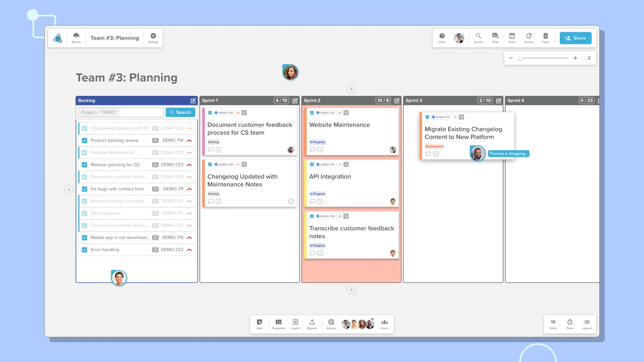
Task: Click the zoom slider handle
Action: [520, 58]
